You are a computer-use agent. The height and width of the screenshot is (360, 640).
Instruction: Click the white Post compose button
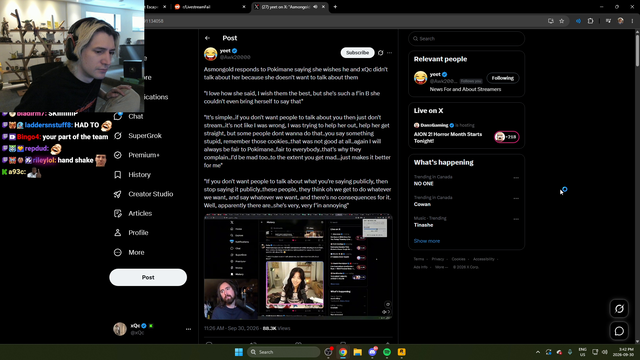(148, 277)
